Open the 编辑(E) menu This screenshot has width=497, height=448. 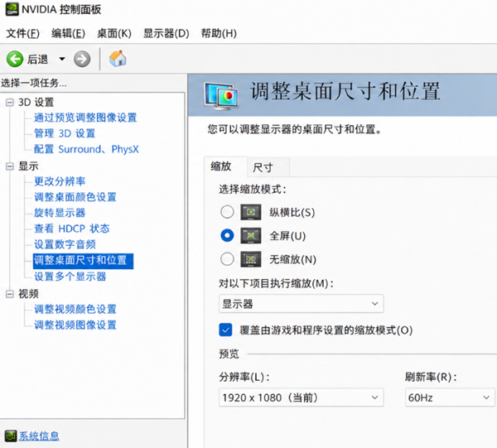[69, 33]
